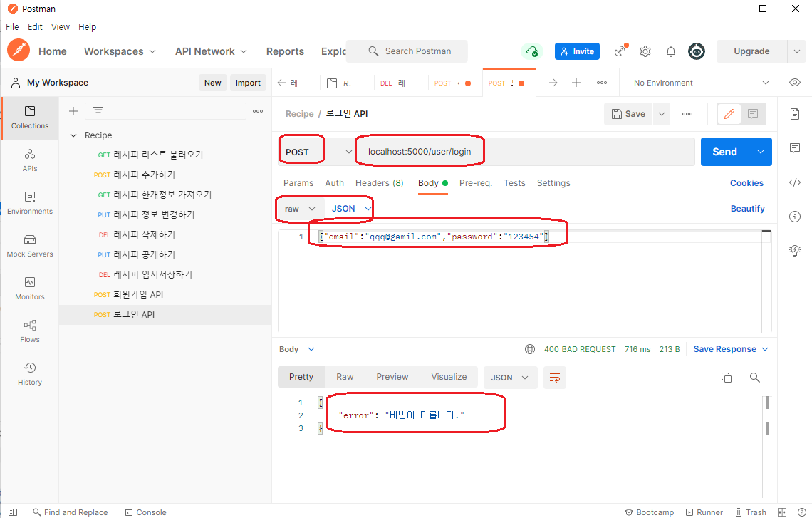Open the Flows sidebar panel
This screenshot has width=812, height=518.
click(30, 331)
